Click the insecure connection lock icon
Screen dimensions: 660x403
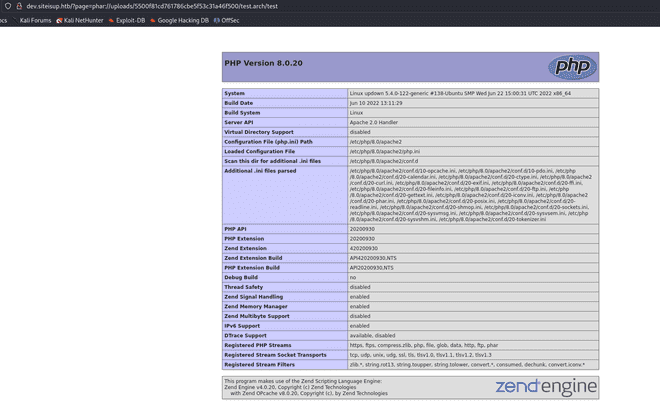pyautogui.click(x=17, y=6)
